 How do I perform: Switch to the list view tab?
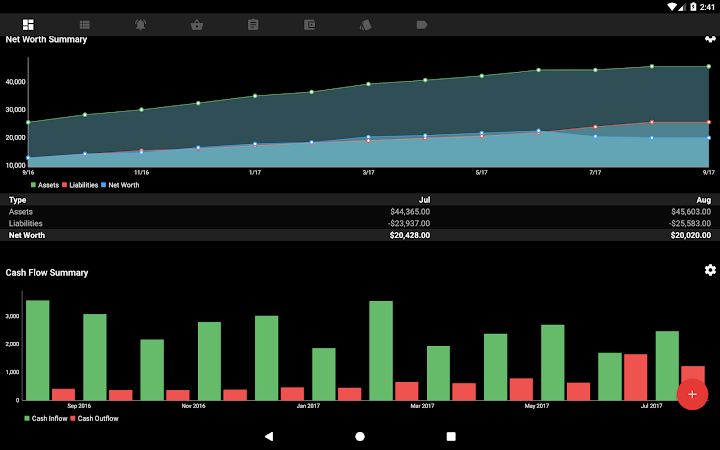point(85,24)
